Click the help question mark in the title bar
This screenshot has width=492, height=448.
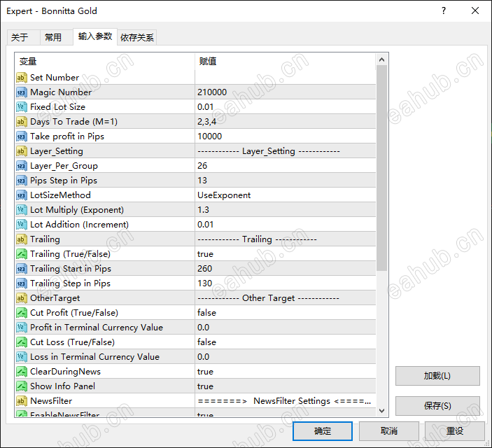pyautogui.click(x=444, y=11)
